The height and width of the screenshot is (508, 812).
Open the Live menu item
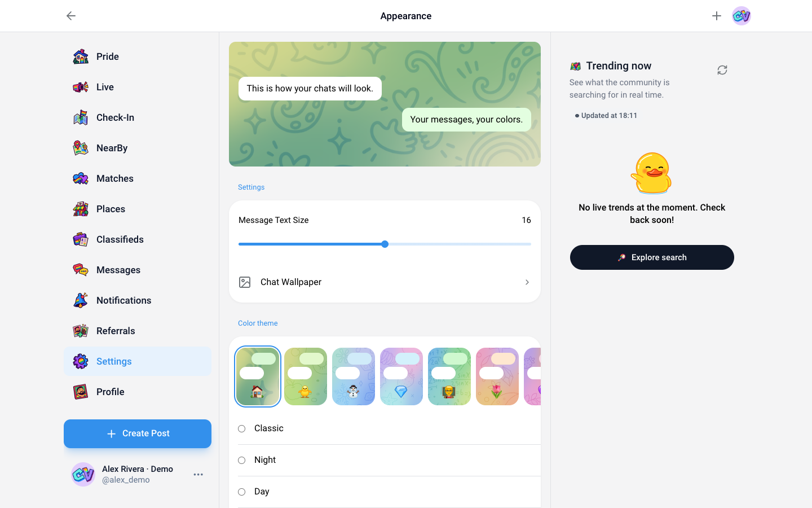click(138, 87)
